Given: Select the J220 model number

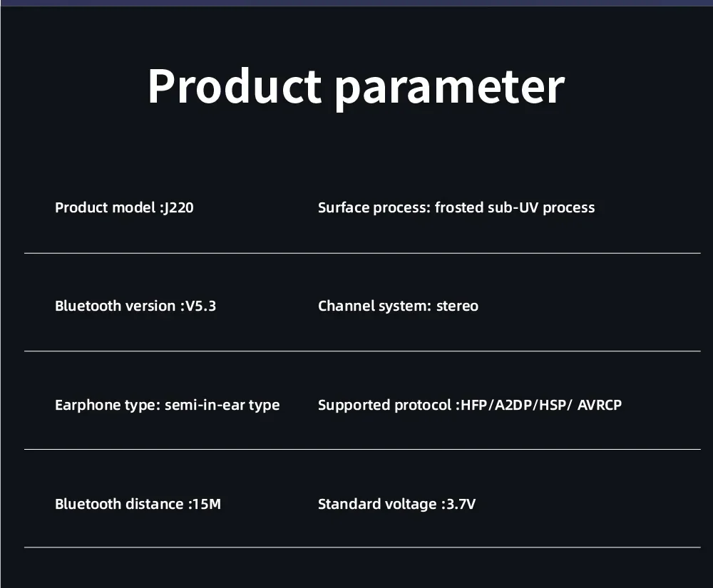Looking at the screenshot, I should [x=178, y=208].
